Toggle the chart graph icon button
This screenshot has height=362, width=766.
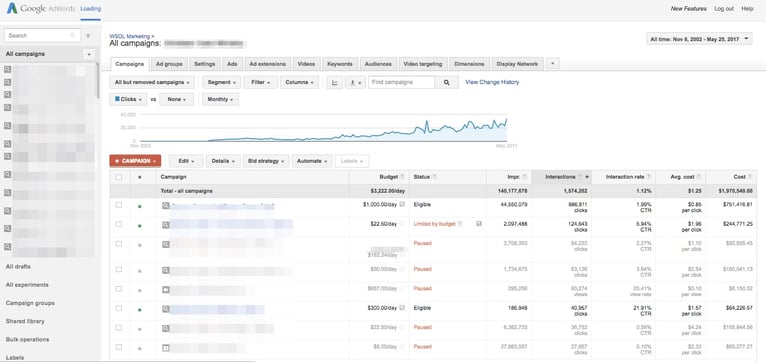point(335,83)
